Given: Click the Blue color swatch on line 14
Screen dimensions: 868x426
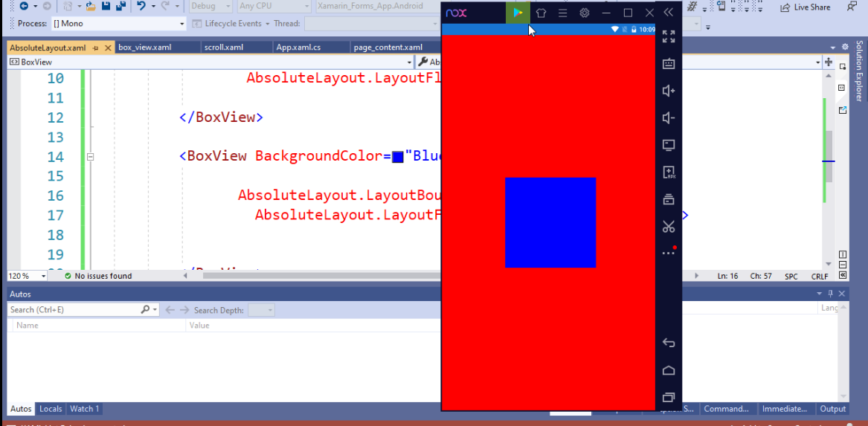Looking at the screenshot, I should point(397,157).
